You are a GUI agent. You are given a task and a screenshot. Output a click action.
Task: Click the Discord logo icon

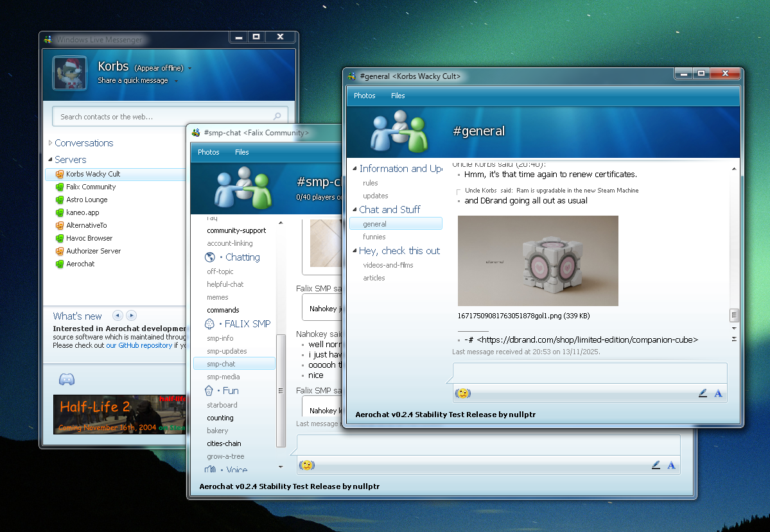67,379
